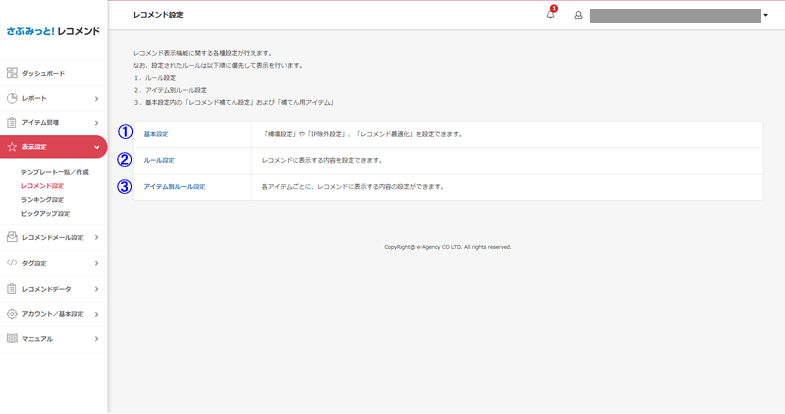This screenshot has height=414, width=785.
Task: Open the account dropdown arrow in header
Action: coord(765,16)
